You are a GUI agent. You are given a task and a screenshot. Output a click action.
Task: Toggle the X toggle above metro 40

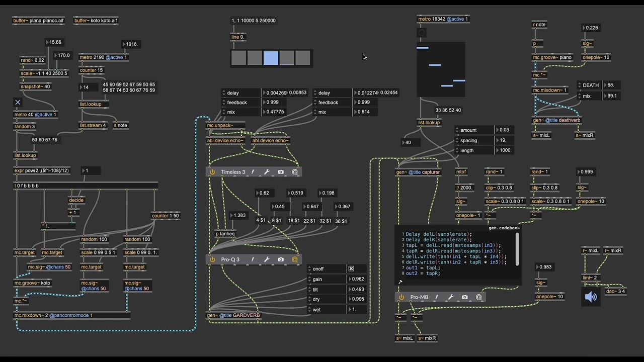[x=18, y=103]
